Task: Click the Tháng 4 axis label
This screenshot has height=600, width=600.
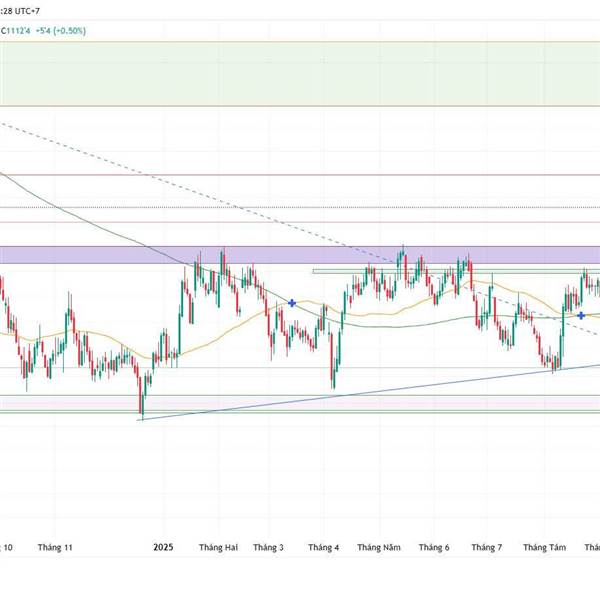Action: click(324, 548)
